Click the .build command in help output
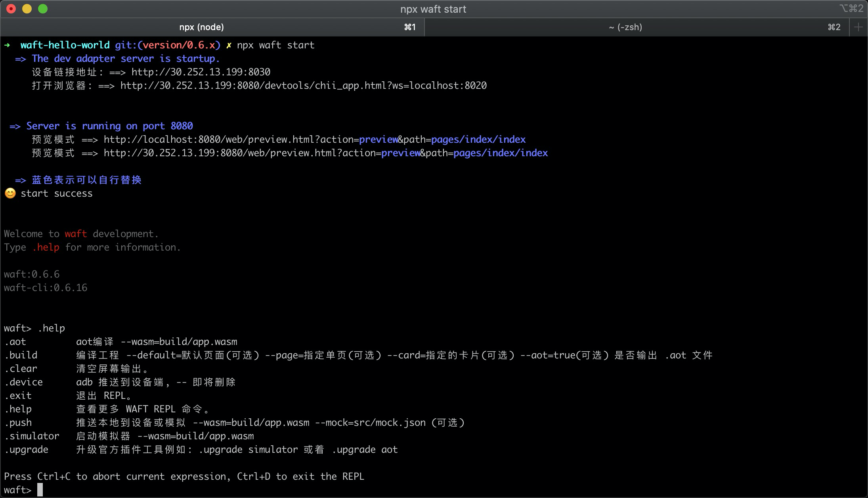The height and width of the screenshot is (498, 868). (21, 355)
